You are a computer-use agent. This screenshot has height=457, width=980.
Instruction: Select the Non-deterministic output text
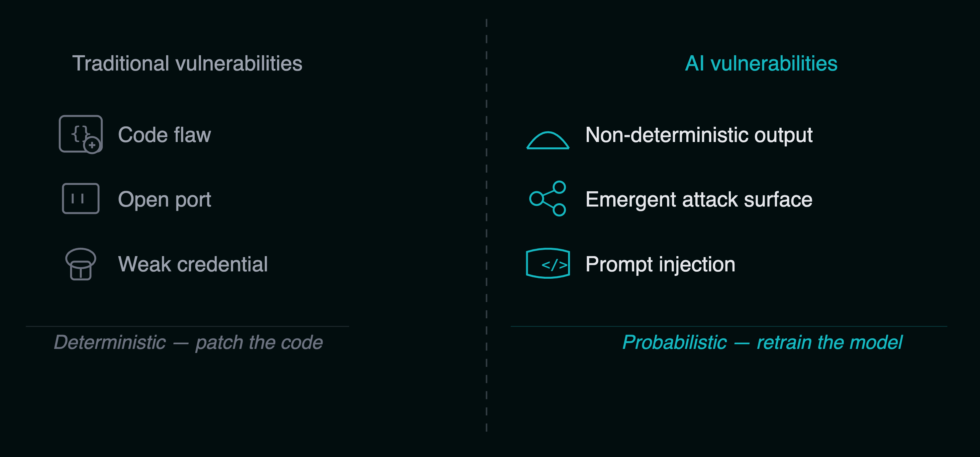[699, 135]
